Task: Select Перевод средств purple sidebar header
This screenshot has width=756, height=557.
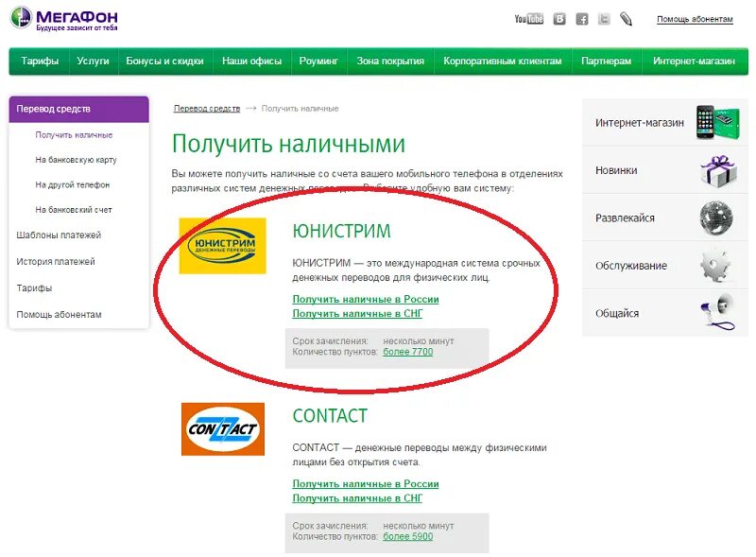Action: tap(79, 109)
